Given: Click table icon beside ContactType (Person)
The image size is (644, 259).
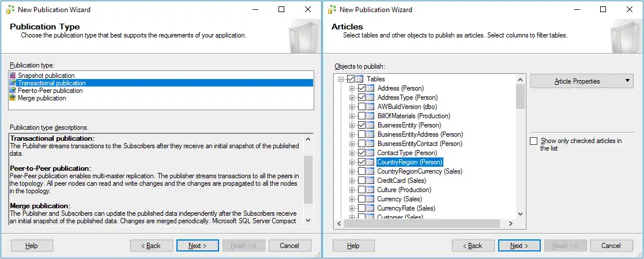Looking at the screenshot, I should 370,152.
